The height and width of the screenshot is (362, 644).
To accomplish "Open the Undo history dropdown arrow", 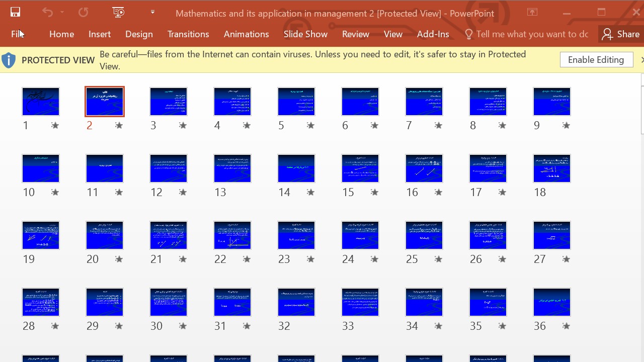I will click(62, 13).
